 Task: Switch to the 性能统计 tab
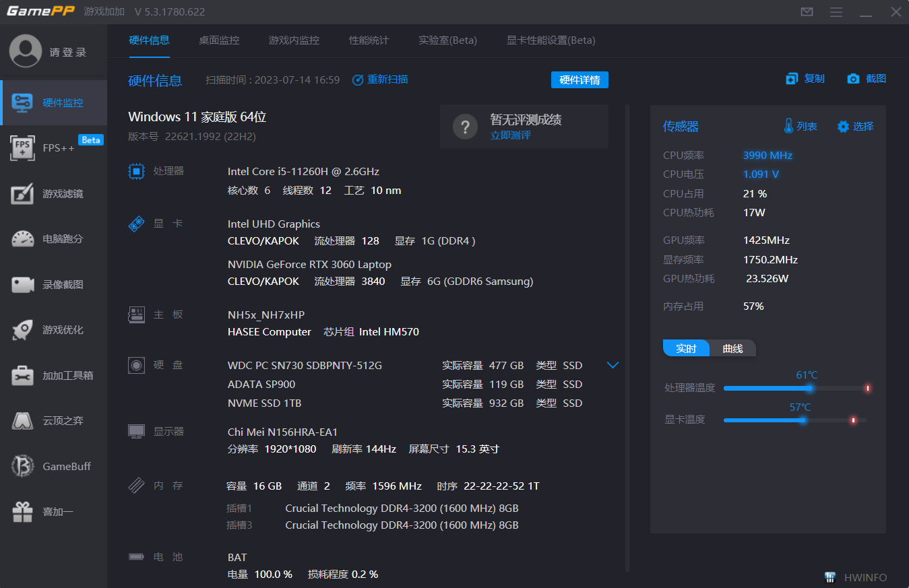point(369,40)
